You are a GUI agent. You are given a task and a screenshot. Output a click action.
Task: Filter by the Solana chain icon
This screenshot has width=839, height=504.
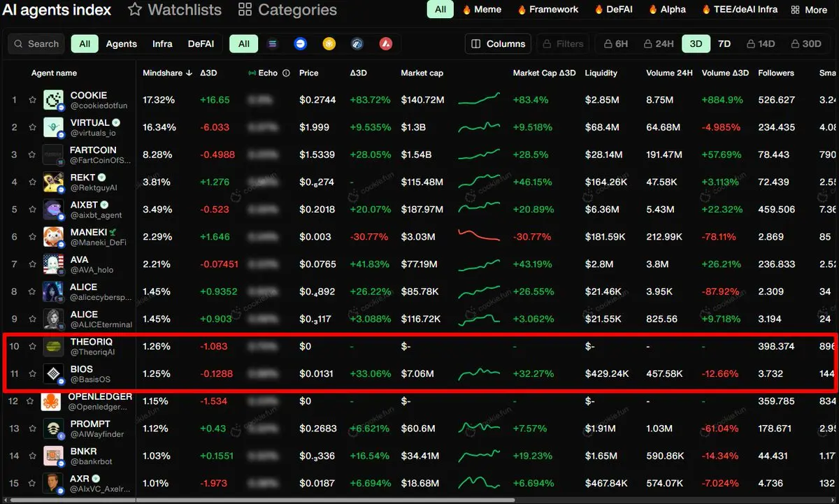click(x=273, y=44)
